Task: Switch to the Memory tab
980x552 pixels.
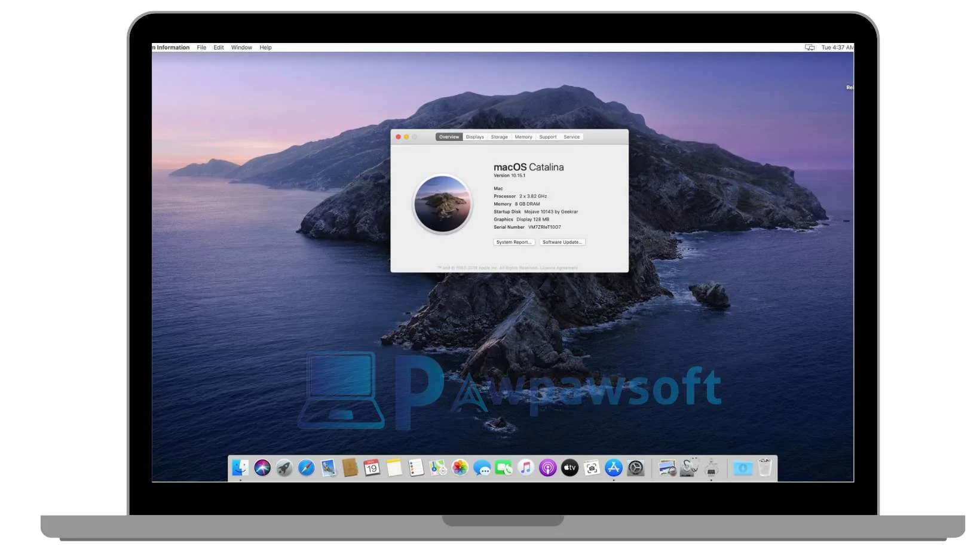Action: pos(523,137)
